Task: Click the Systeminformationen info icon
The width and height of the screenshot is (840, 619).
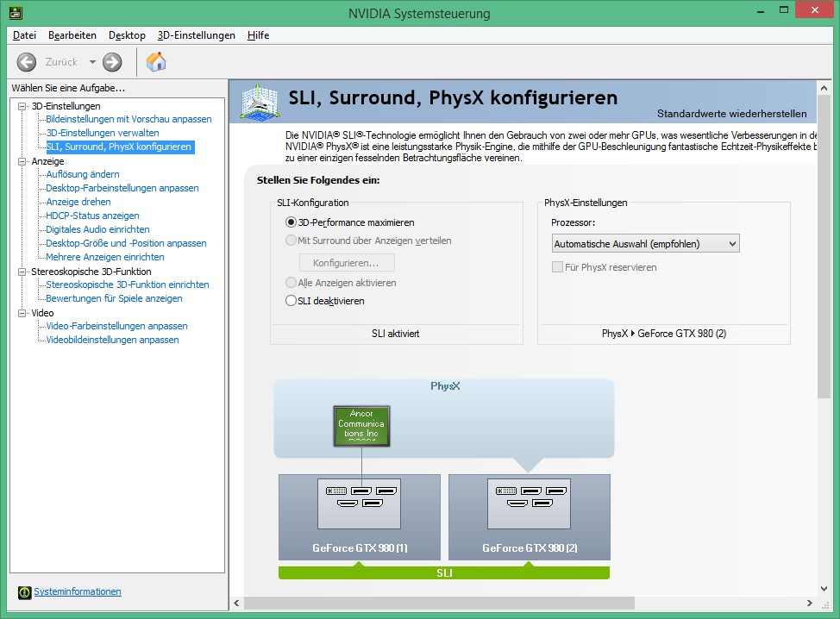Action: click(24, 592)
